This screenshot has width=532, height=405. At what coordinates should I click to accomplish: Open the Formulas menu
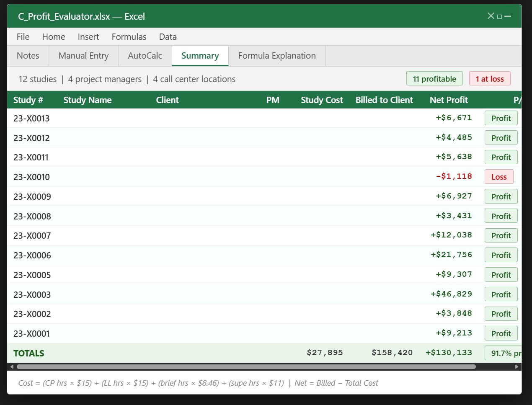pyautogui.click(x=129, y=37)
